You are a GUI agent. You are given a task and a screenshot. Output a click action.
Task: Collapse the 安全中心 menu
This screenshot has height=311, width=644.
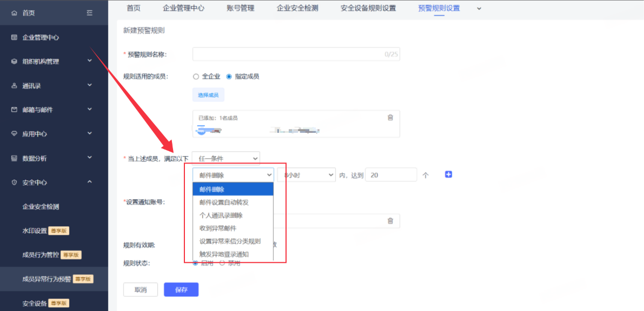pos(90,182)
